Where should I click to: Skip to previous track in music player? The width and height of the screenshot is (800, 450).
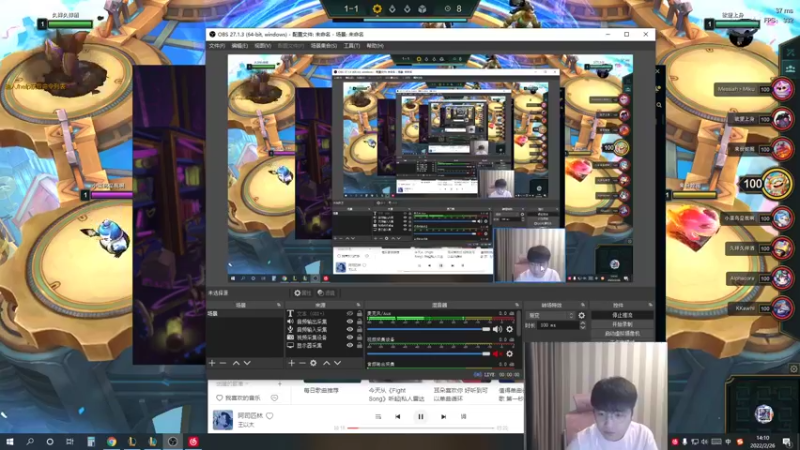(397, 417)
